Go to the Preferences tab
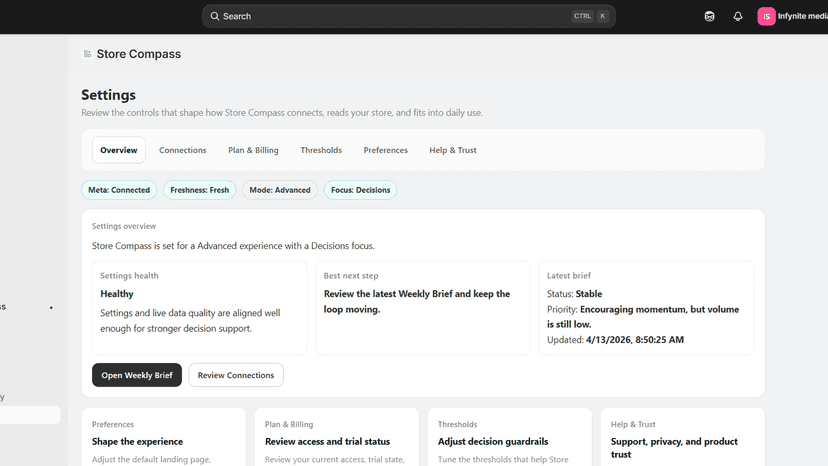Image resolution: width=828 pixels, height=466 pixels. coord(385,150)
